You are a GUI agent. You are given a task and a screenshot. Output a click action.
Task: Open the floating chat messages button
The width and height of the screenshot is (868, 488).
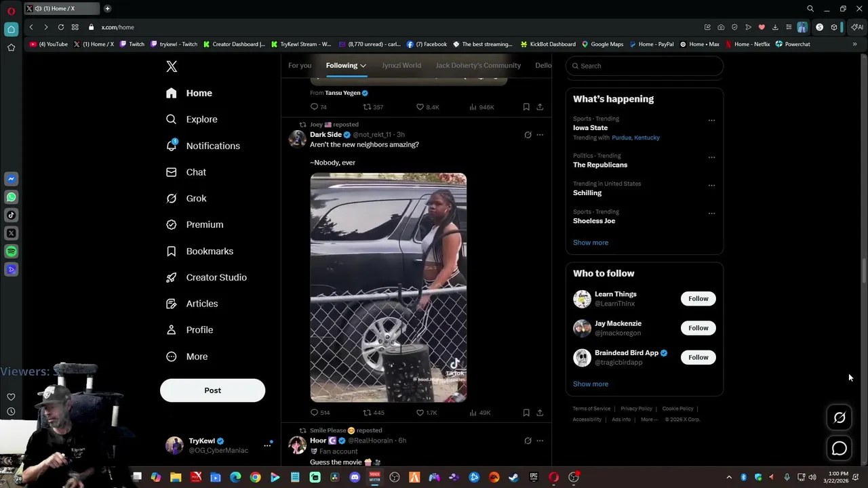coord(840,449)
